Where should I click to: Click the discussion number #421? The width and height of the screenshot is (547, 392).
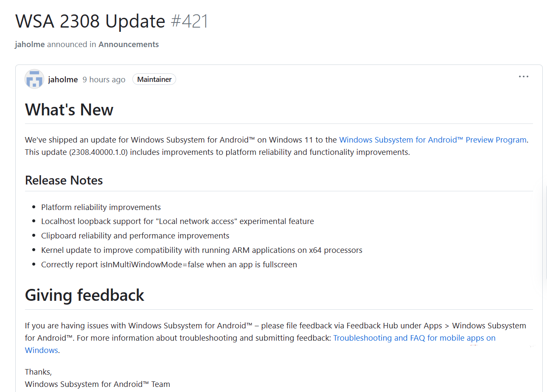click(189, 21)
